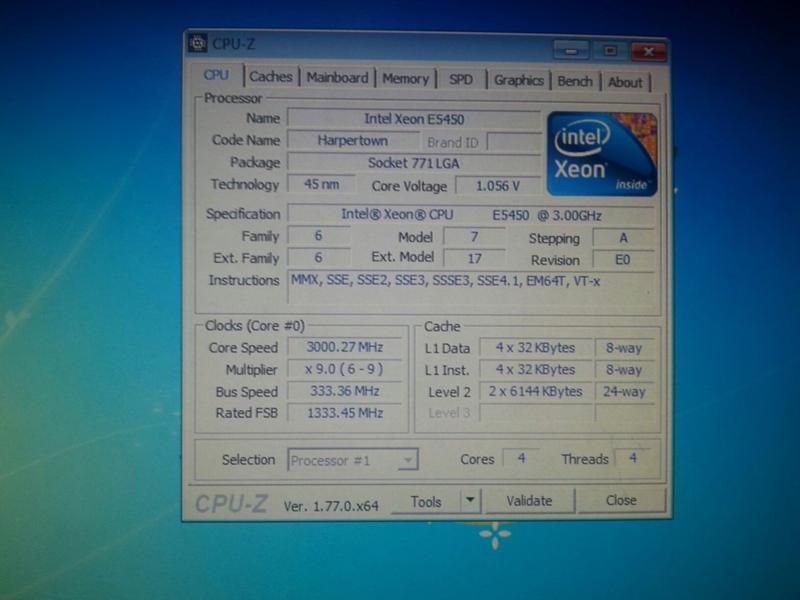Click the 'Ver. 1.77.0.x64' version text

click(x=331, y=506)
